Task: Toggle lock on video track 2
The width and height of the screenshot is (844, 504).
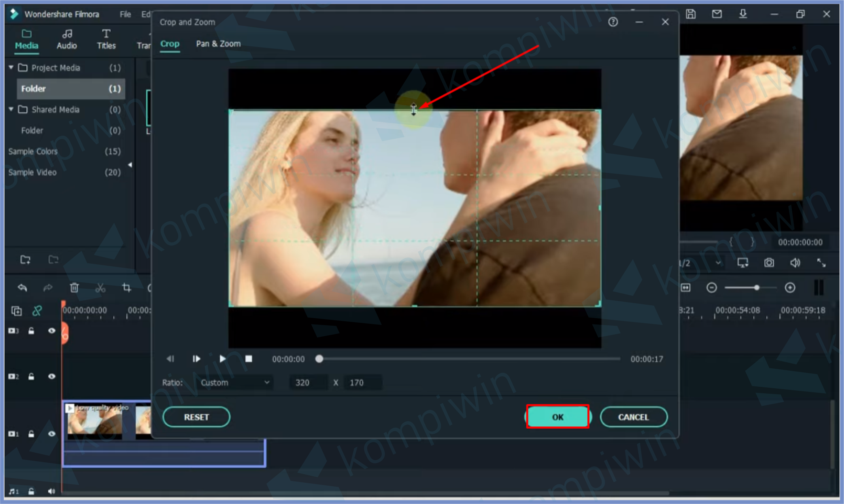Action: coord(31,377)
